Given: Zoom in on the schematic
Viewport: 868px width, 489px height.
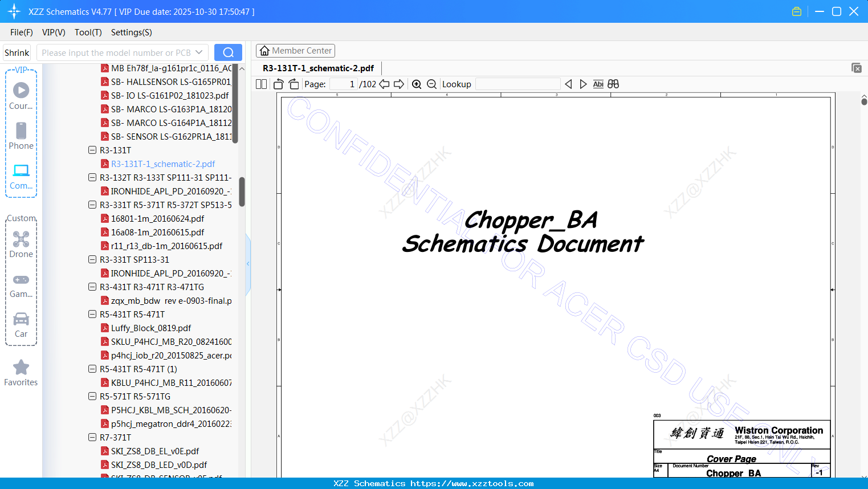Looking at the screenshot, I should (417, 84).
